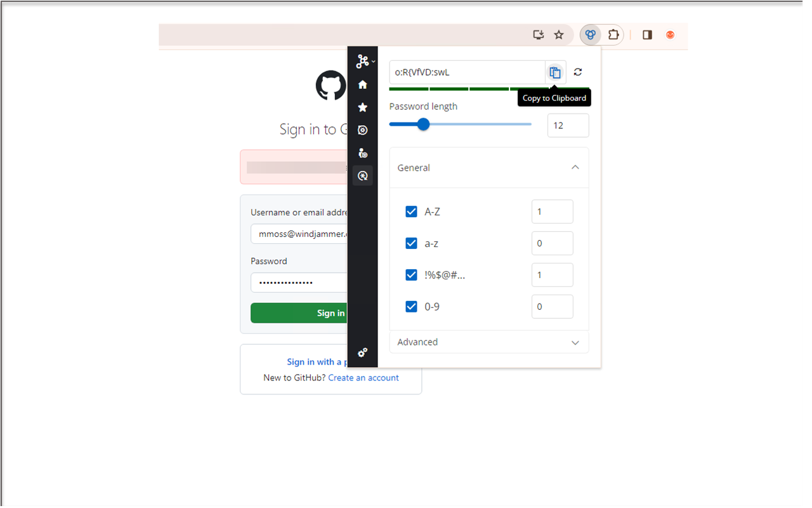812x508 pixels.
Task: Open the extension logo dropdown chevron
Action: tap(373, 61)
